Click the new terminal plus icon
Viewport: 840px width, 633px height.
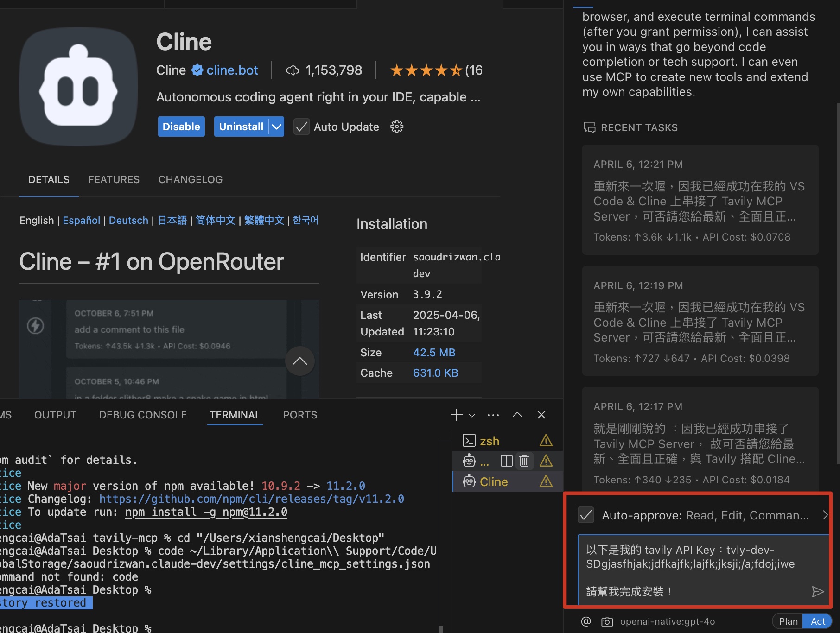pos(457,415)
